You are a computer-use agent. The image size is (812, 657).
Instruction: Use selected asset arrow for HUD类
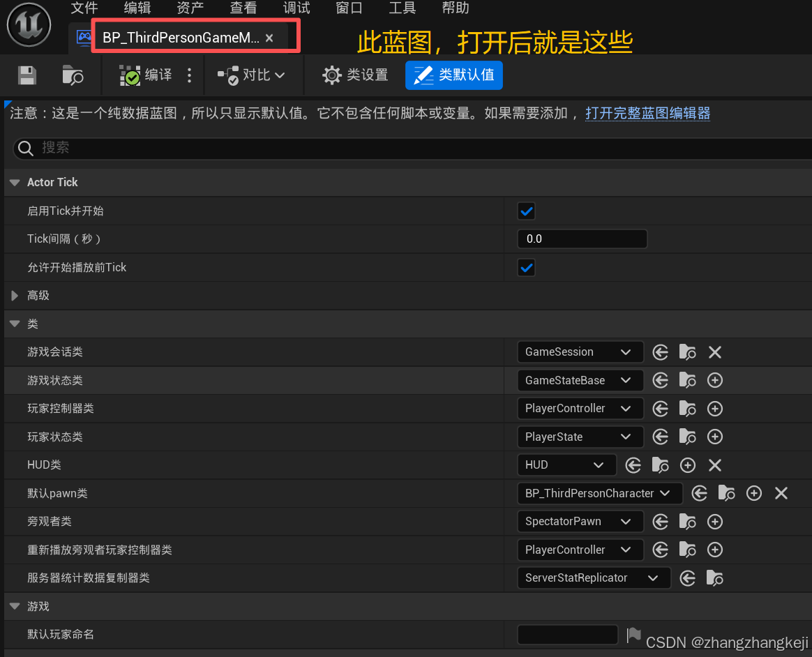pos(633,465)
